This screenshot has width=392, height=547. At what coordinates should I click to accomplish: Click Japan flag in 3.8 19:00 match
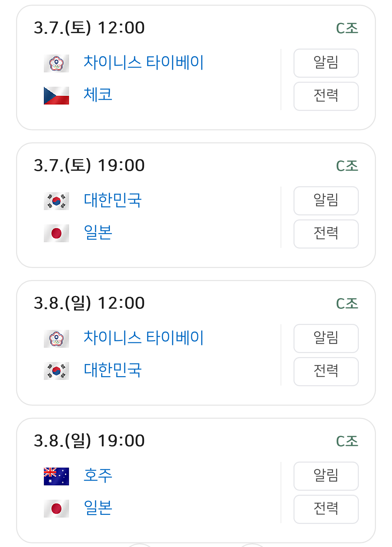56,508
